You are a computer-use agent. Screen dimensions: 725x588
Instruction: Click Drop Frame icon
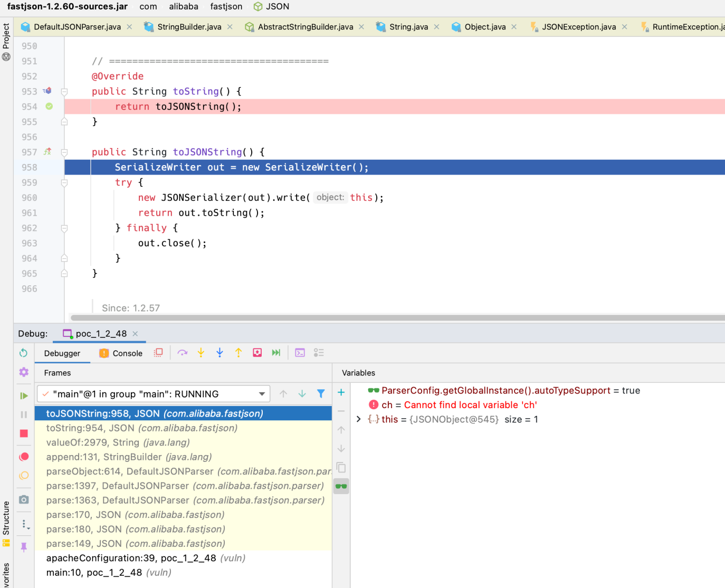(x=257, y=353)
